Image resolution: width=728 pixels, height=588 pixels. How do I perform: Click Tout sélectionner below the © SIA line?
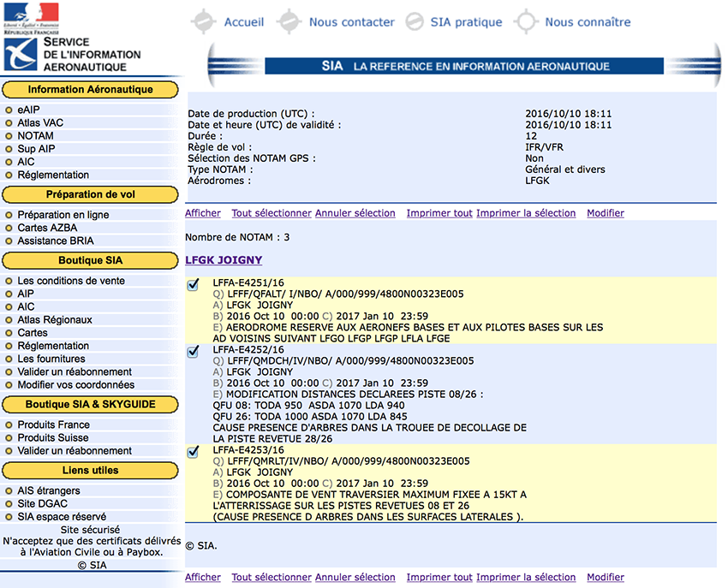[x=272, y=577]
